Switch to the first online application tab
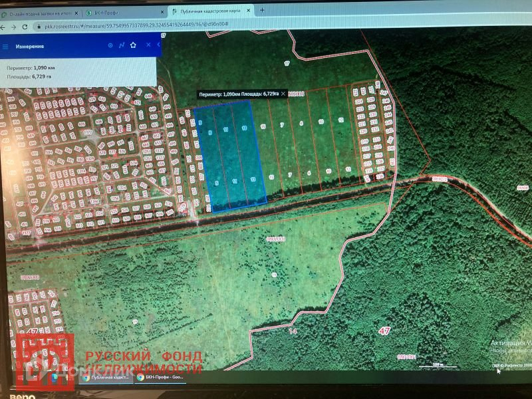The width and height of the screenshot is (532, 399). coord(40,14)
